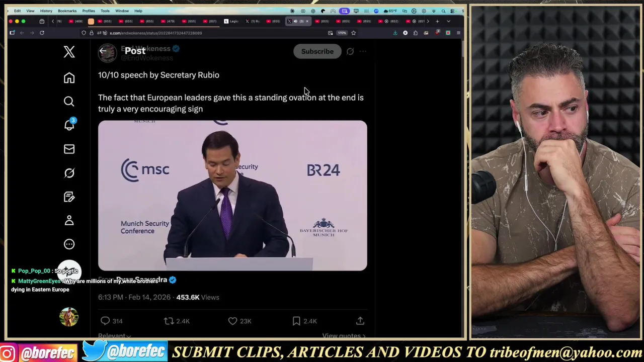Click the browser forward arrow

32,33
